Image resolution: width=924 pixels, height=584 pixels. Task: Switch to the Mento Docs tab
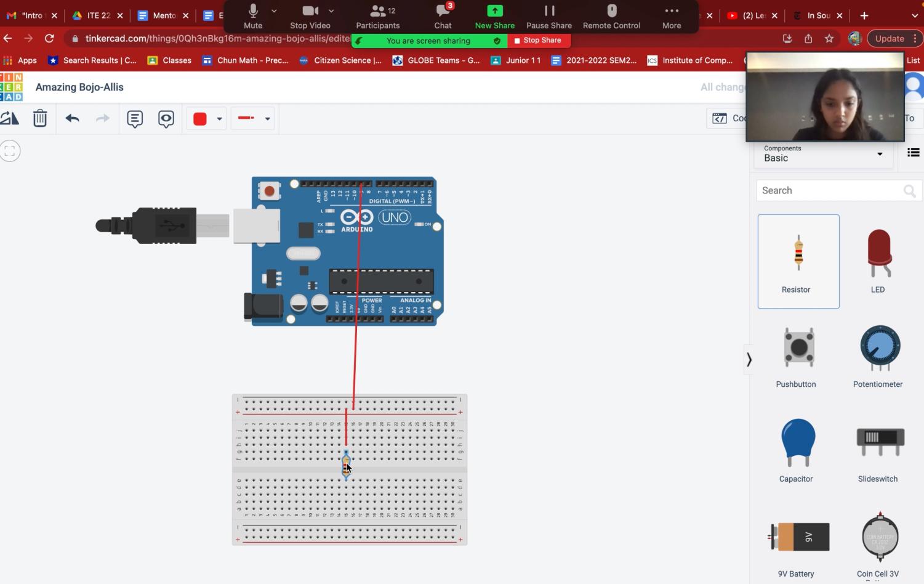point(163,15)
